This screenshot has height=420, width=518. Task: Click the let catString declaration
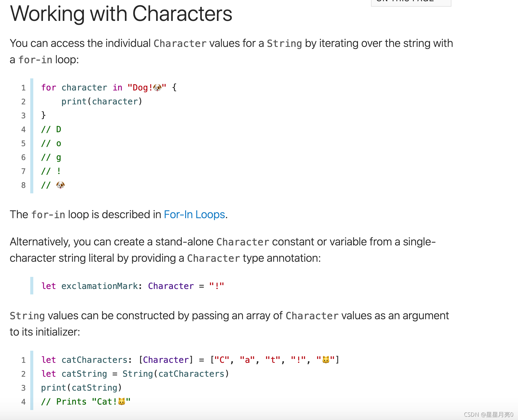point(74,374)
